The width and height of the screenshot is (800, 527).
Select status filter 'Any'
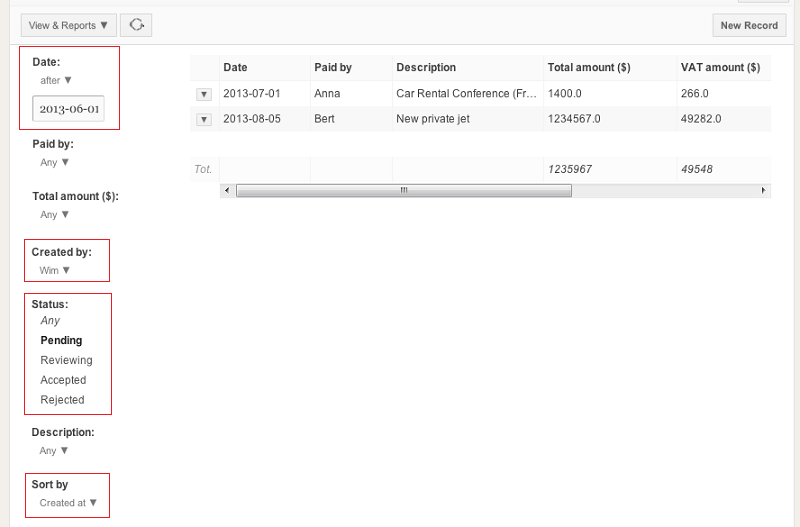[50, 321]
